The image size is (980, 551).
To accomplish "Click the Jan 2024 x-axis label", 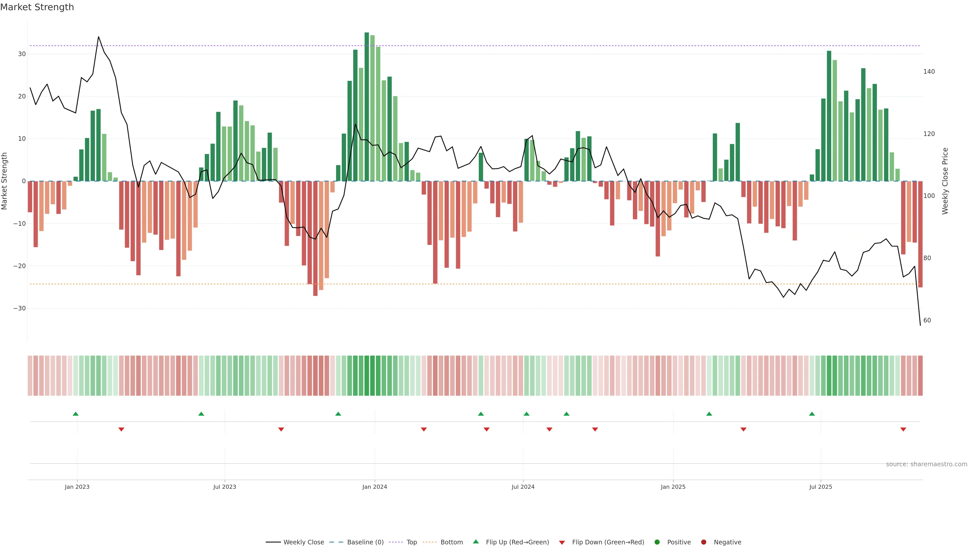I will (x=375, y=487).
